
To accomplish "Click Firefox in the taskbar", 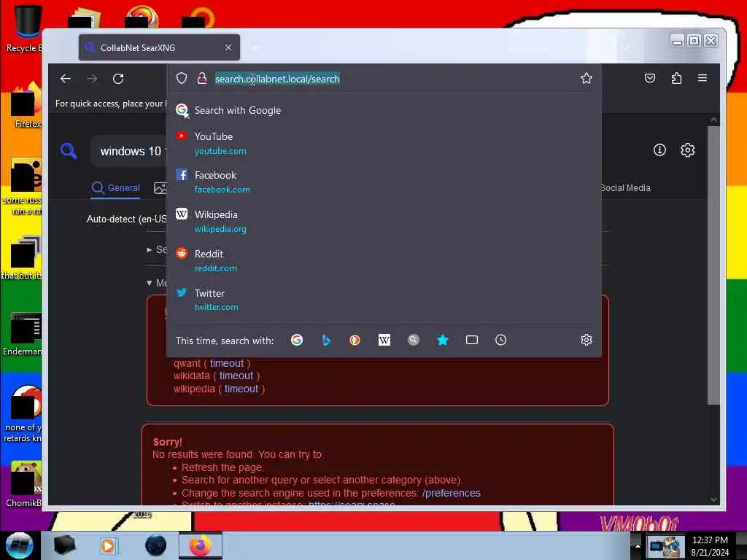I will [x=201, y=545].
